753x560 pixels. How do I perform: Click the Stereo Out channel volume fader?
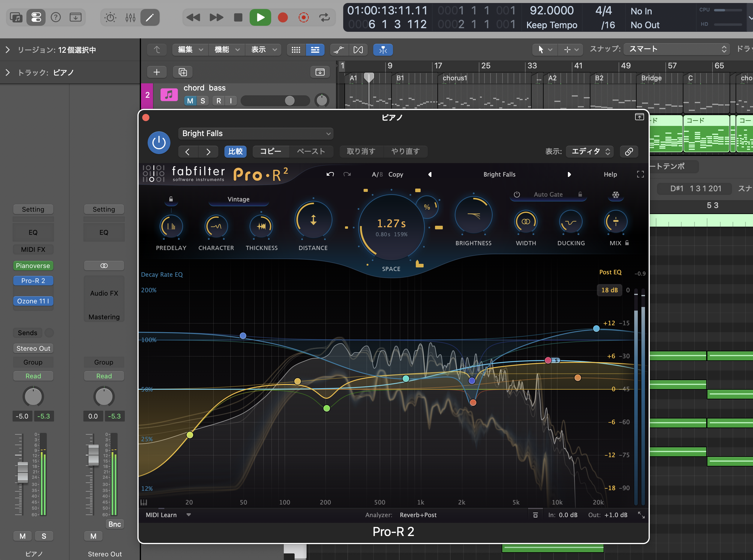(93, 454)
